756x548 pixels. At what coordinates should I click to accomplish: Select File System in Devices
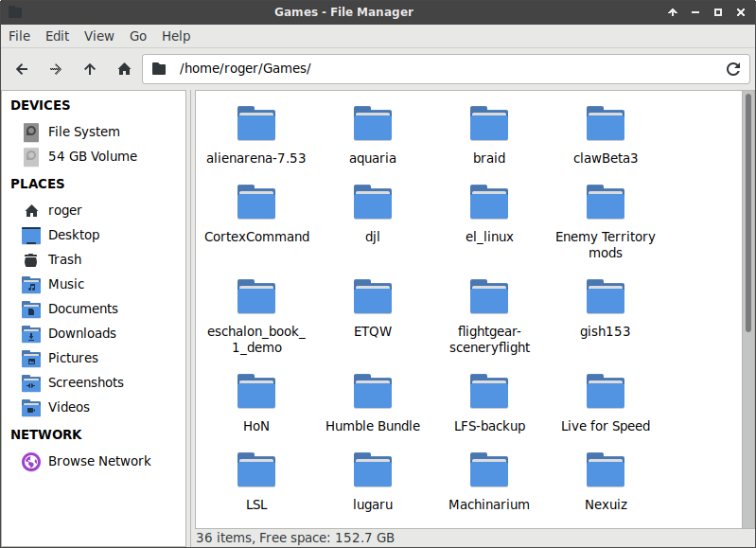[x=83, y=132]
